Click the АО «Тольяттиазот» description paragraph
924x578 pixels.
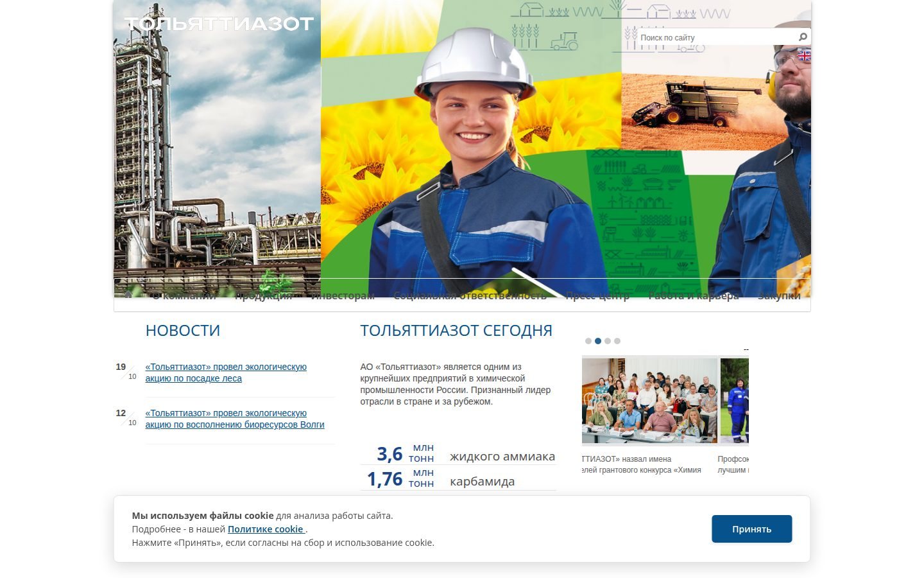click(x=456, y=384)
